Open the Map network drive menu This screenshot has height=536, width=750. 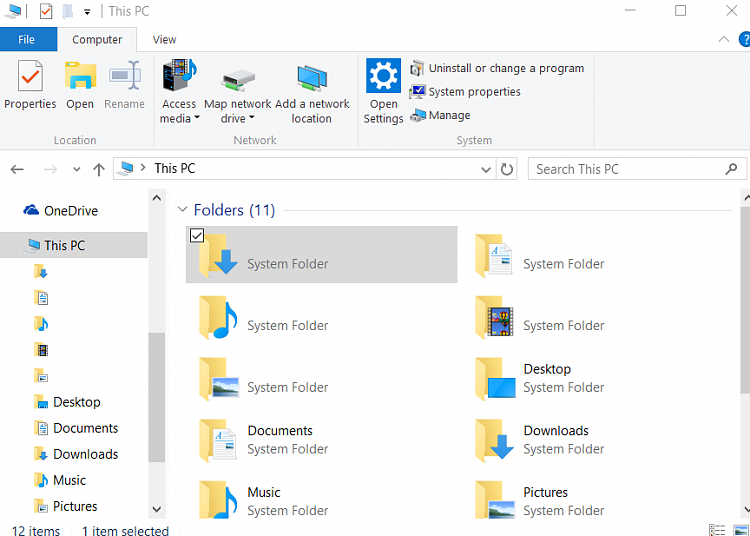click(238, 91)
